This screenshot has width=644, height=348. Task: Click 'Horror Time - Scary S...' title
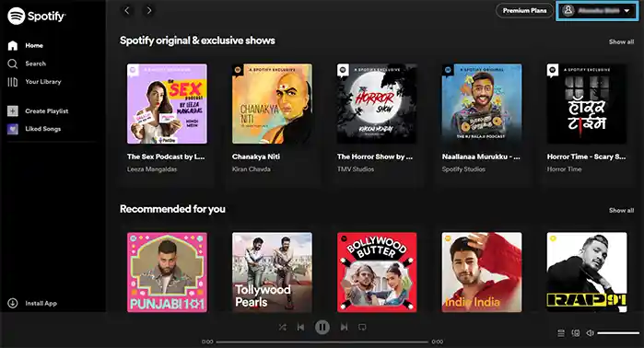(587, 157)
